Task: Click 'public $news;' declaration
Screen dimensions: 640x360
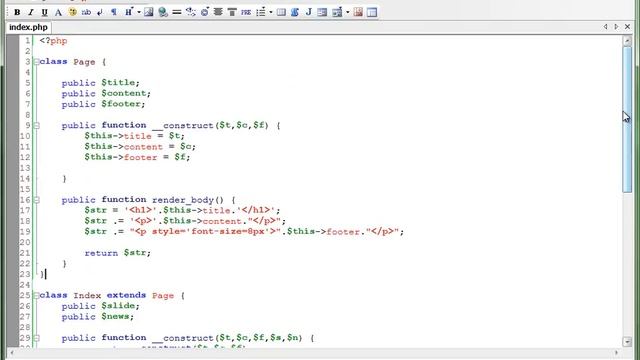Action: (98, 316)
